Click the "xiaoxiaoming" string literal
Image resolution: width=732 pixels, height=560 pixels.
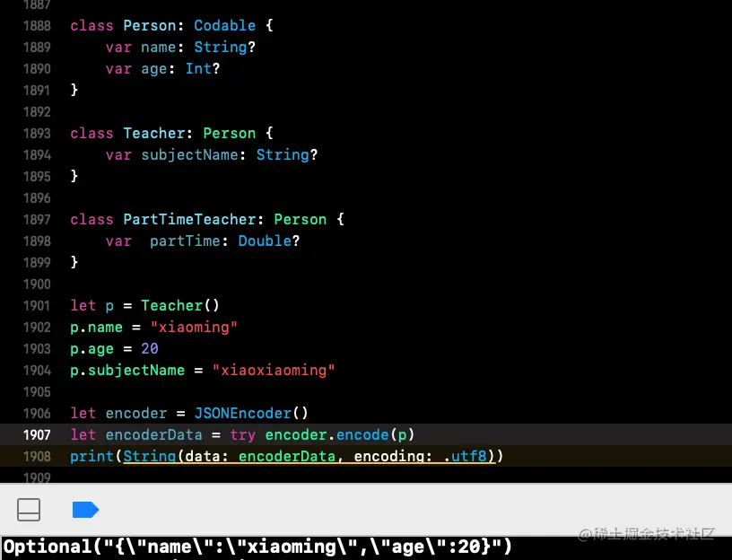pyautogui.click(x=273, y=371)
